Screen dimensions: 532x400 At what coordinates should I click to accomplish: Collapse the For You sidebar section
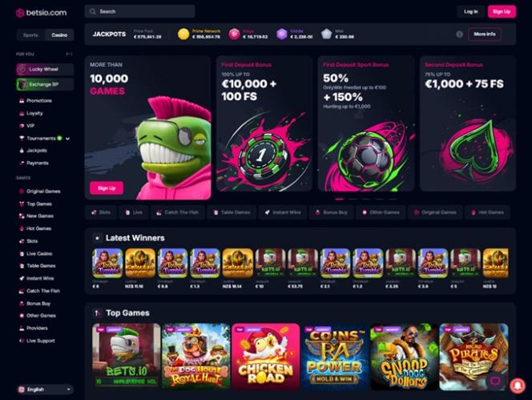[x=69, y=54]
